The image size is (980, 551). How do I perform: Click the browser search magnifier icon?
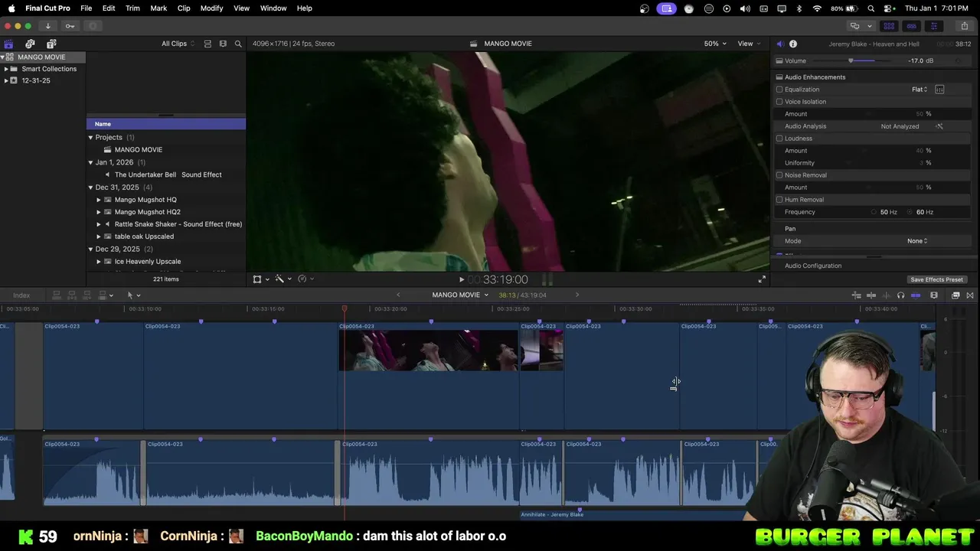238,44
